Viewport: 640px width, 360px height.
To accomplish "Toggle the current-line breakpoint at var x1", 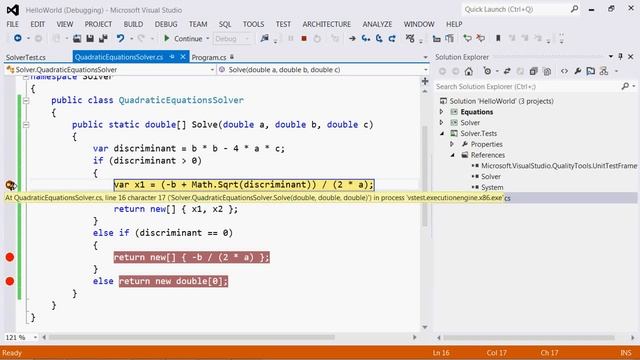I will 10,185.
